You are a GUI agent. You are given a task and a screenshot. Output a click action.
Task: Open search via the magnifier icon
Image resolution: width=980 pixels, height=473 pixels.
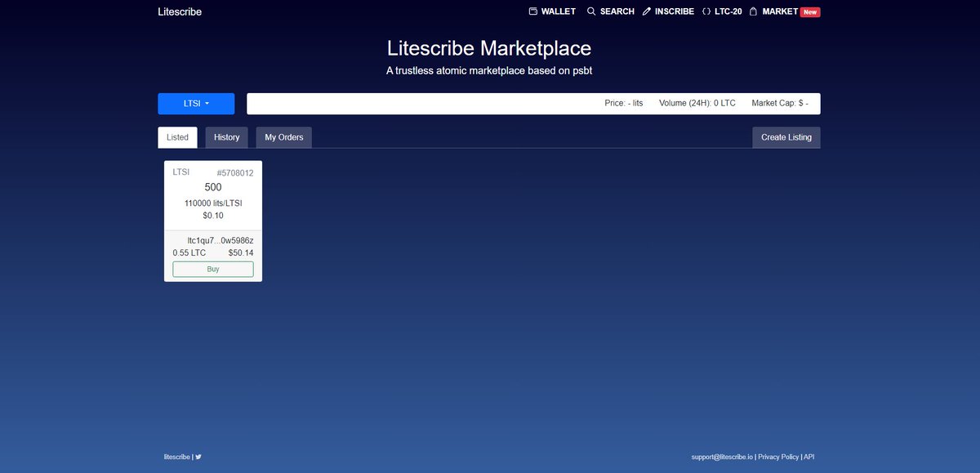click(590, 11)
